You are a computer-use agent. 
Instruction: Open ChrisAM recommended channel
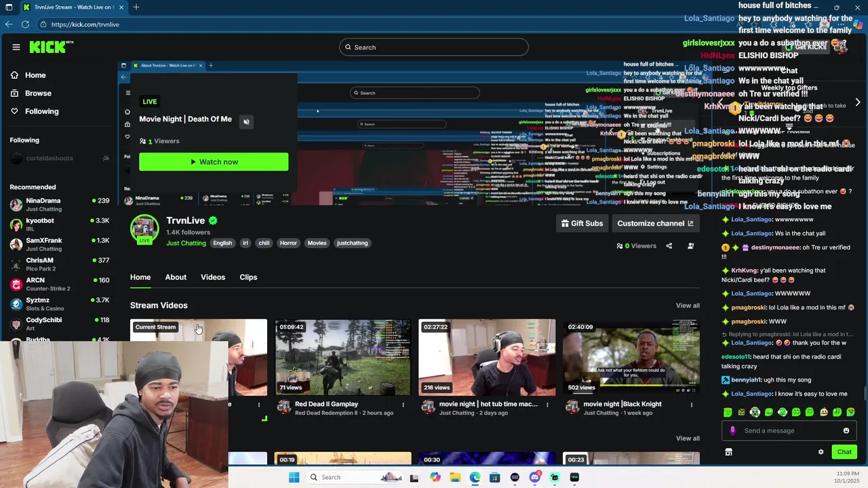click(60, 264)
